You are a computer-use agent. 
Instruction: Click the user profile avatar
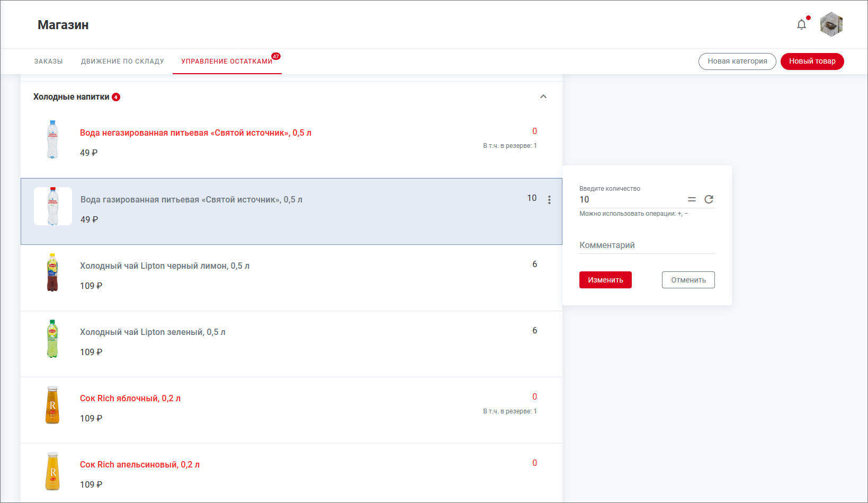[831, 24]
